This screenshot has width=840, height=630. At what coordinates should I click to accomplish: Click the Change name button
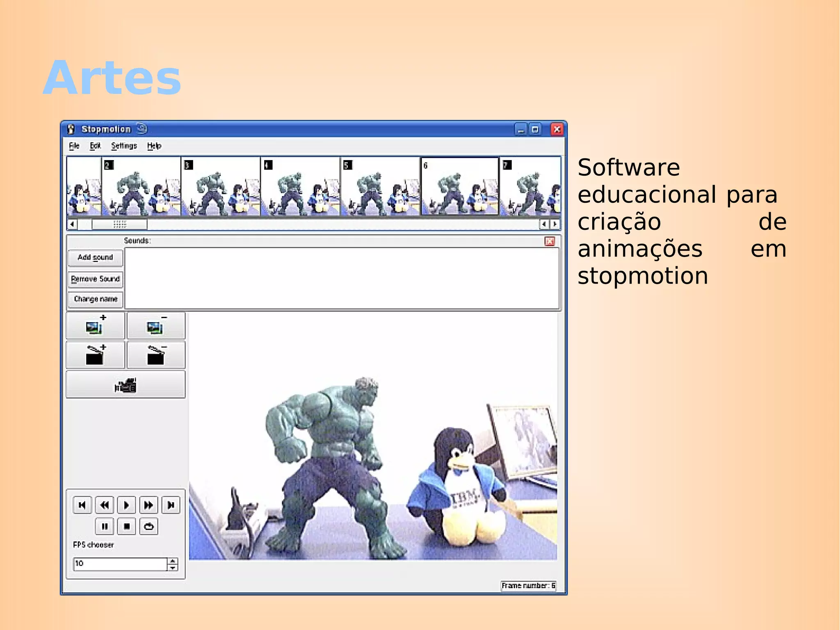[95, 299]
